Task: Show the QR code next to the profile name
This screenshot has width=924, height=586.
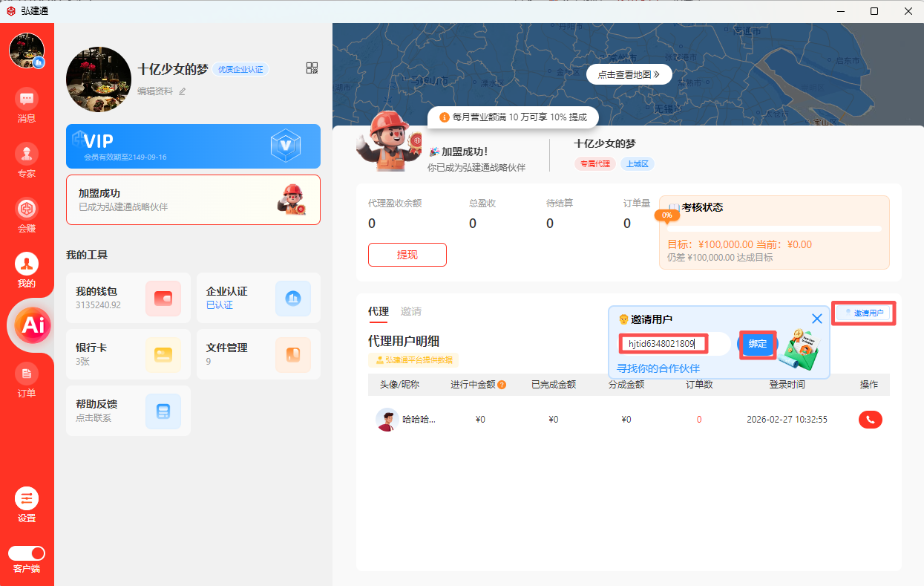Action: pos(312,68)
